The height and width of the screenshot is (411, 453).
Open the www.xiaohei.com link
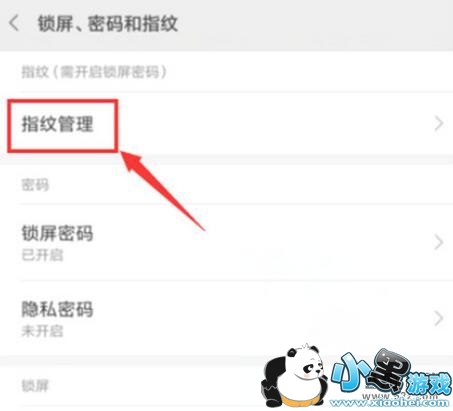pos(389,403)
